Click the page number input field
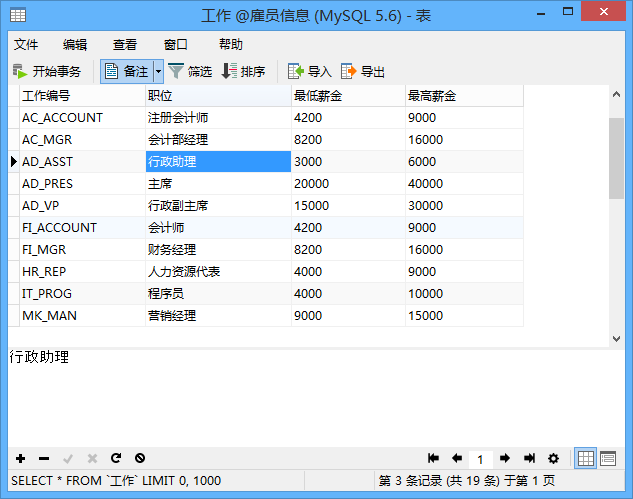Viewport: 633px width, 499px height. [x=481, y=459]
